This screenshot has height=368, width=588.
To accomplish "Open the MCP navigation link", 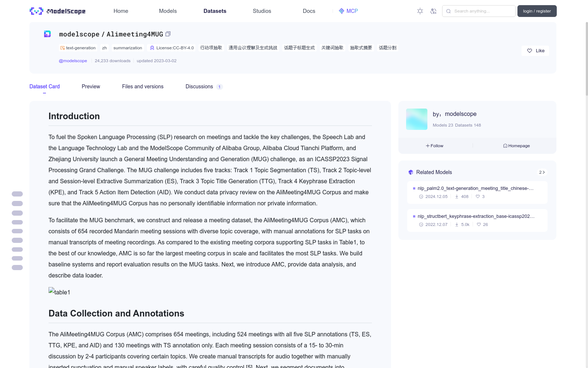I will tap(348, 11).
